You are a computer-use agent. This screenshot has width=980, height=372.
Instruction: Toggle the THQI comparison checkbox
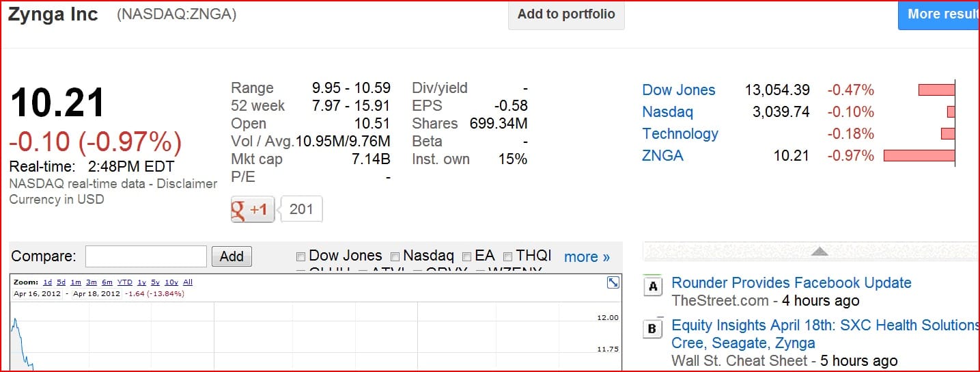507,257
